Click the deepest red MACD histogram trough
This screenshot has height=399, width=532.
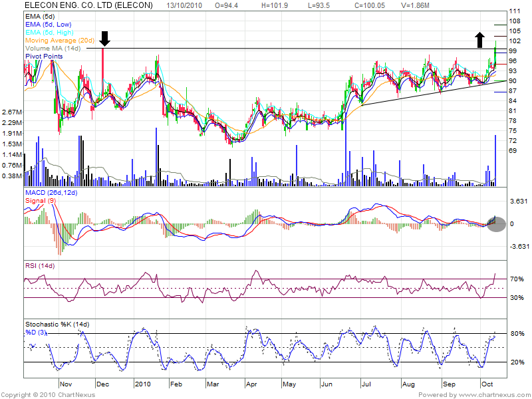[61, 249]
